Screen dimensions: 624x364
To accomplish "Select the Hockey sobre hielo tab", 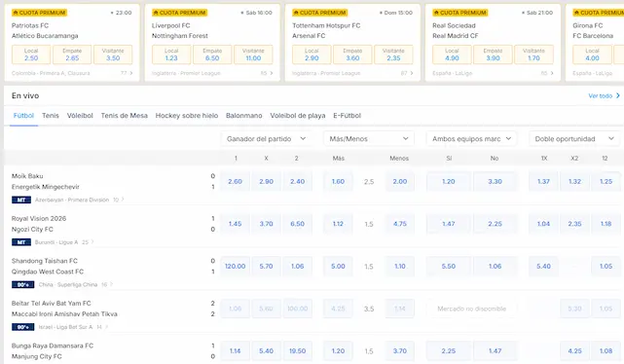I will (x=187, y=116).
